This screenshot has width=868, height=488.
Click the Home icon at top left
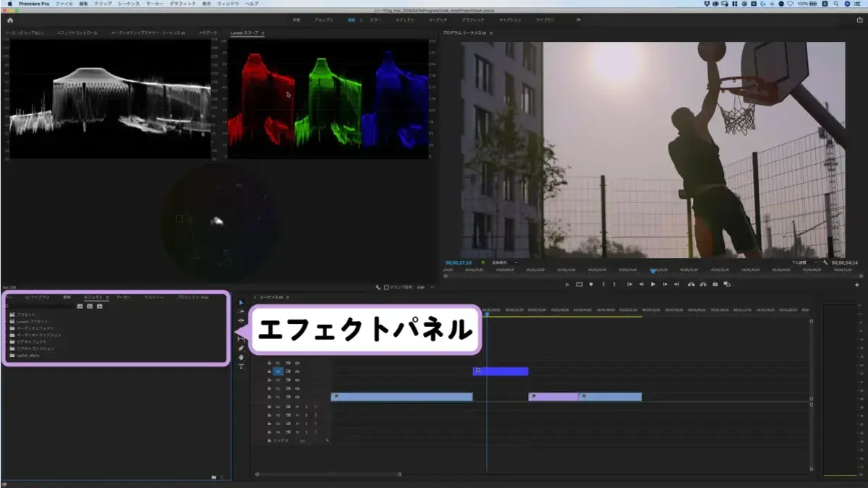pos(10,20)
